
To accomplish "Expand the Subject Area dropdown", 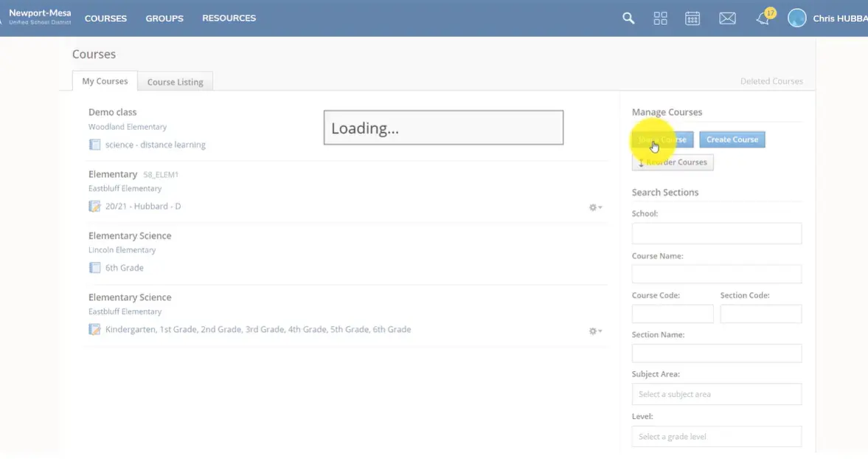I will click(716, 394).
